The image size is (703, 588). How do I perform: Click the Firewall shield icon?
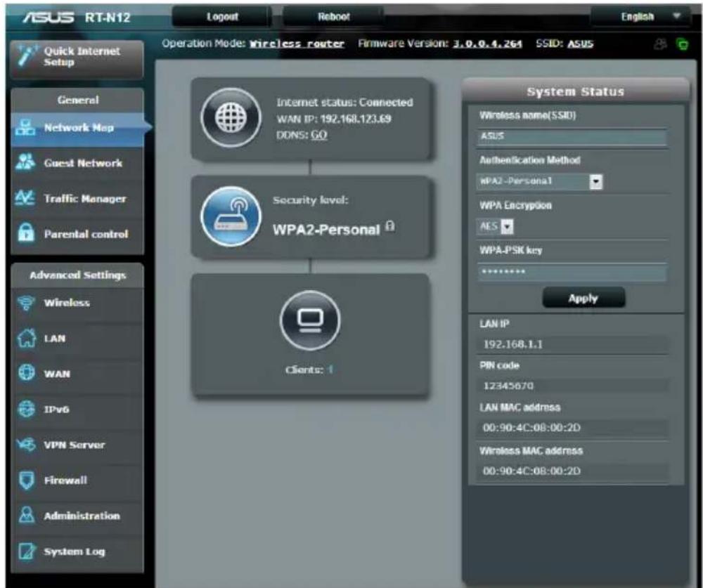point(27,480)
